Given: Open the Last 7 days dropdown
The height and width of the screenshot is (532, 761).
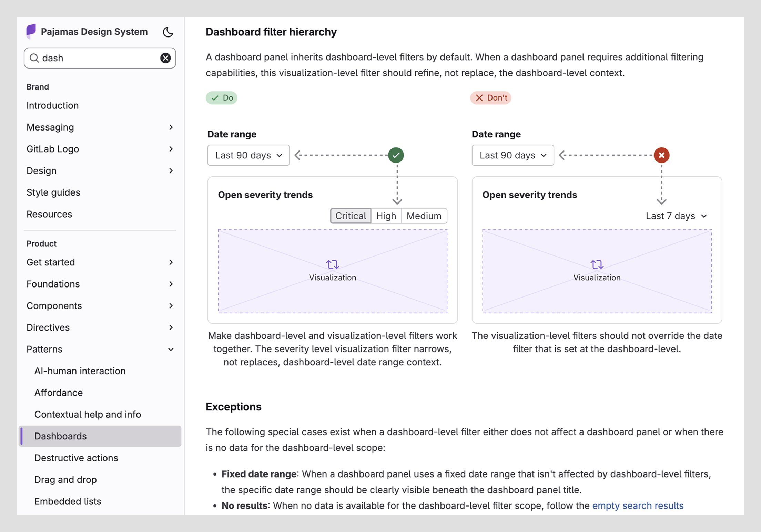Looking at the screenshot, I should pyautogui.click(x=676, y=216).
